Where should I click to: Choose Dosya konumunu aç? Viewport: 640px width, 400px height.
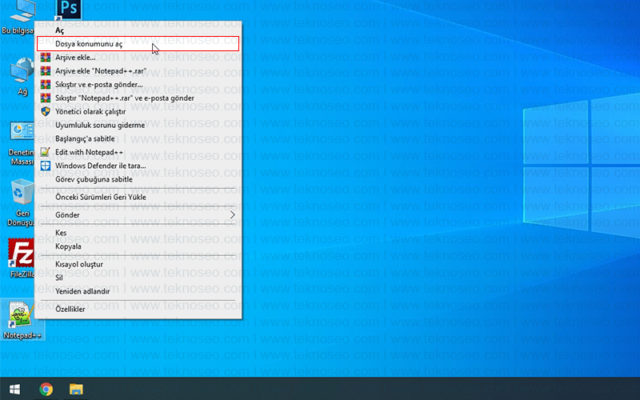pos(138,44)
